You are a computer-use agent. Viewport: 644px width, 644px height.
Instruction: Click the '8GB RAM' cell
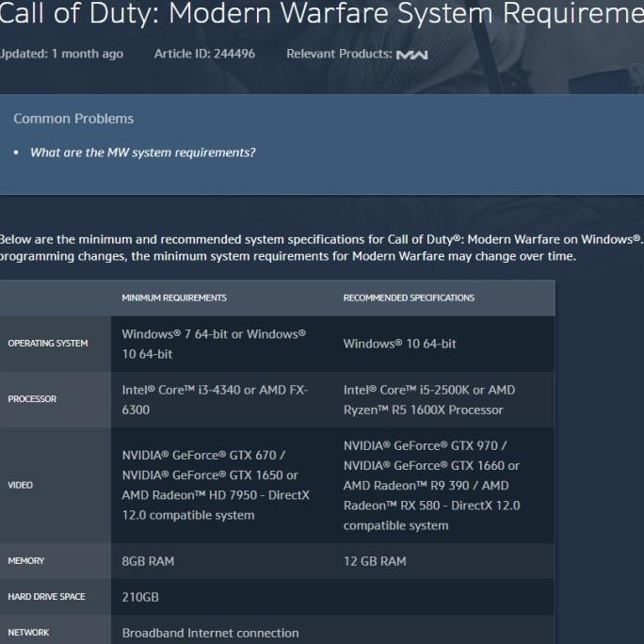(x=222, y=561)
